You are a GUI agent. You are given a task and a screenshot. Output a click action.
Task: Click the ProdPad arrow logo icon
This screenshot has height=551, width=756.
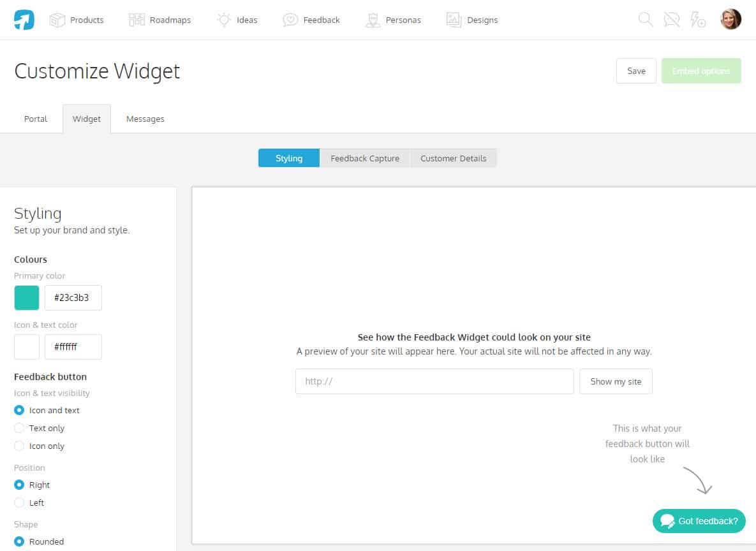pos(24,20)
